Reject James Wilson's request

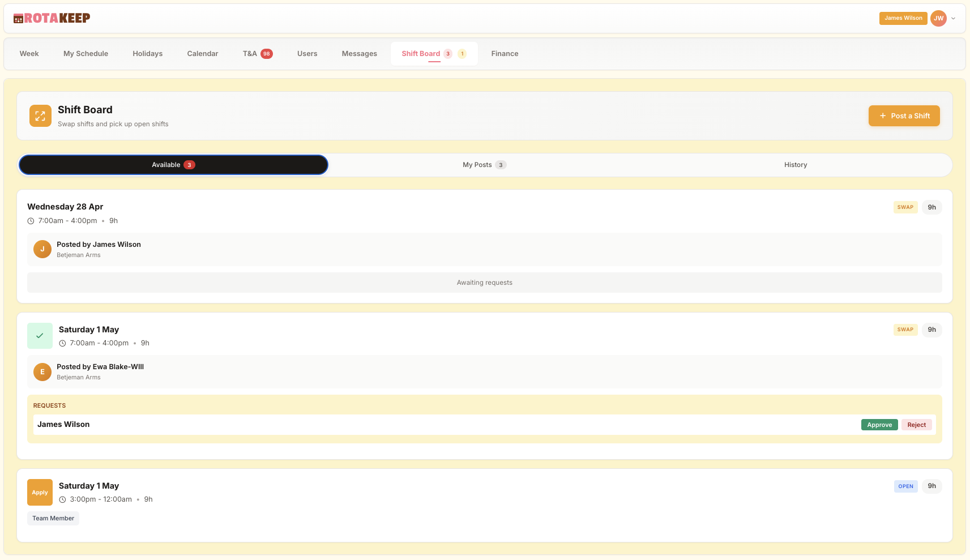[917, 425]
